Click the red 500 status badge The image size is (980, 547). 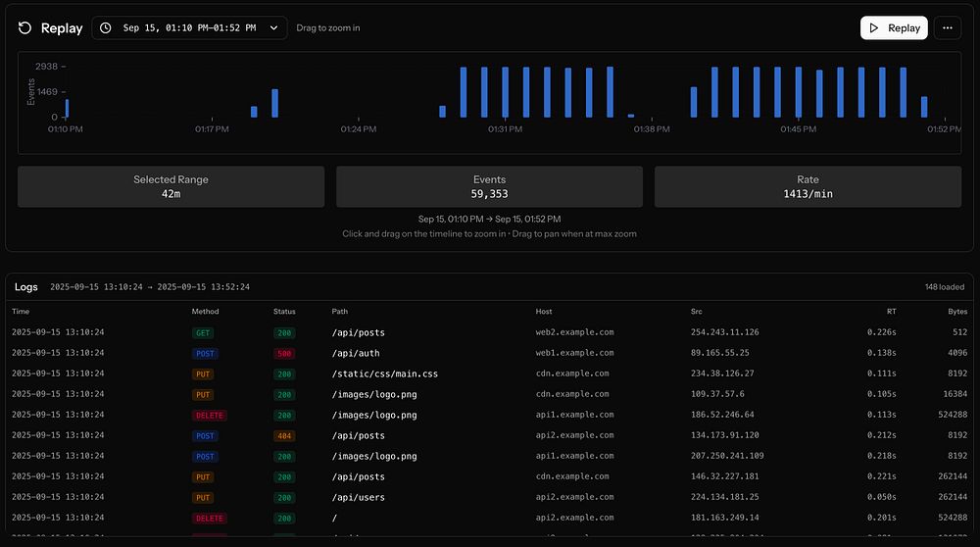tap(284, 353)
